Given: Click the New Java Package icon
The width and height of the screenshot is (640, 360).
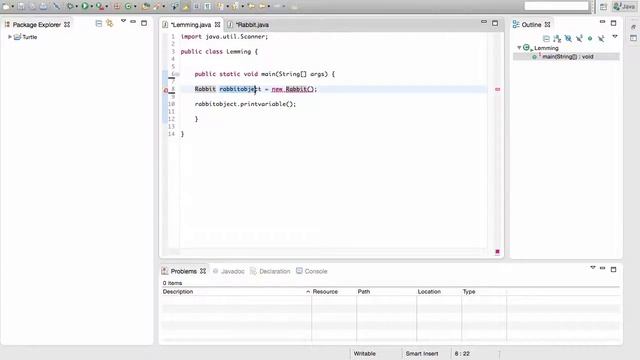Looking at the screenshot, I should (117, 6).
